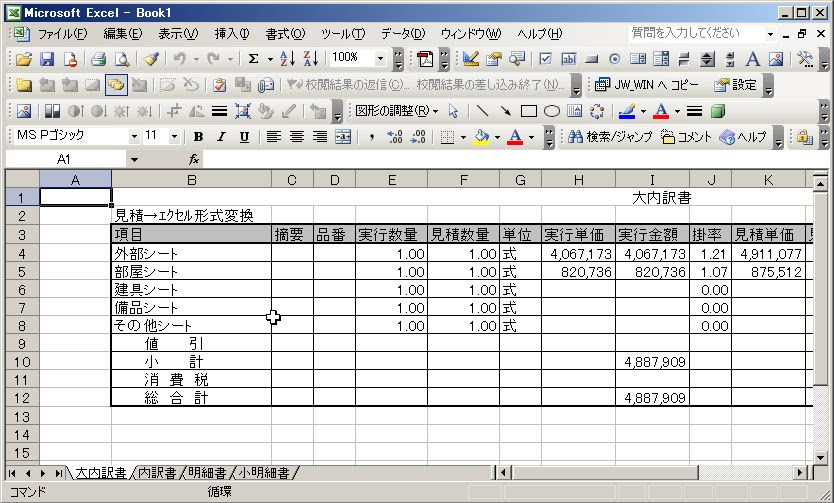This screenshot has height=503, width=834.
Task: Expand drawing Line Color dropdown arrow
Action: [x=643, y=111]
